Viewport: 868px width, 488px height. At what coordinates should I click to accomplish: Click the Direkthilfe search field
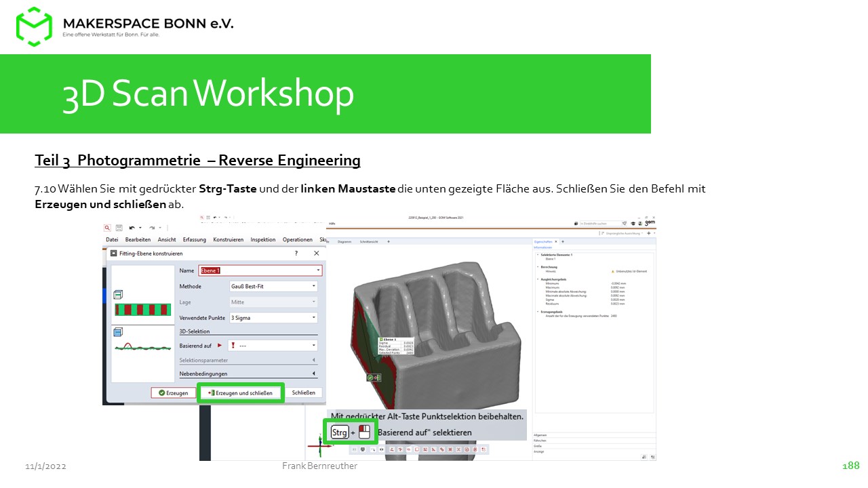click(600, 223)
